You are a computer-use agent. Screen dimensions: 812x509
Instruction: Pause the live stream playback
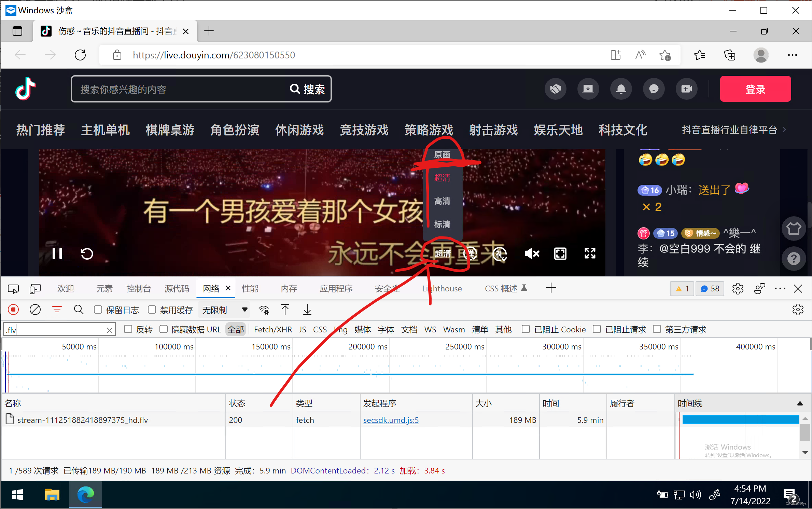tap(57, 253)
